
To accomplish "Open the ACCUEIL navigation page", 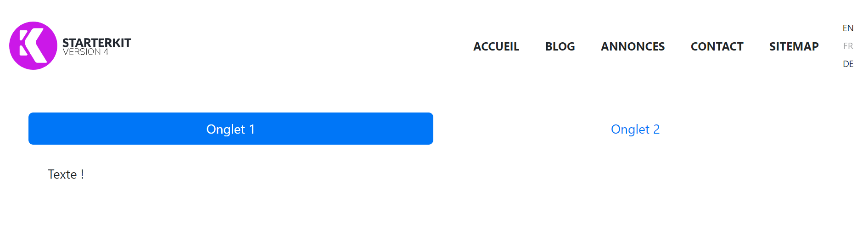I will 496,46.
